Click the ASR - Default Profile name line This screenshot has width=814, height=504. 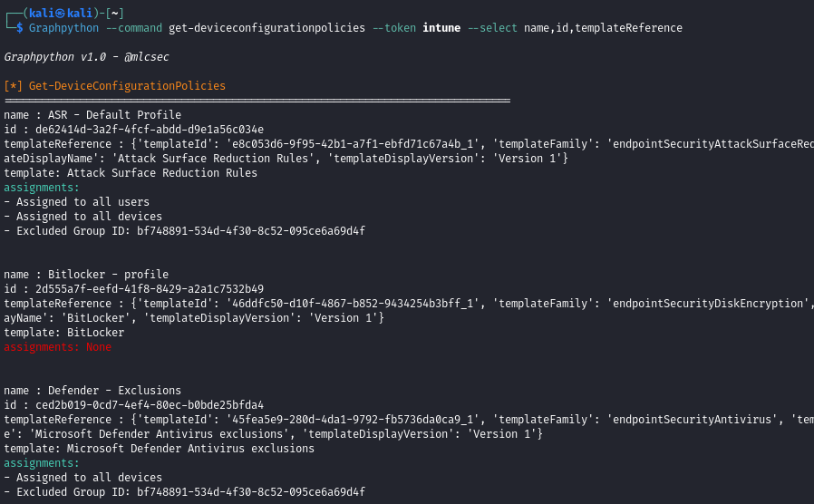click(92, 115)
